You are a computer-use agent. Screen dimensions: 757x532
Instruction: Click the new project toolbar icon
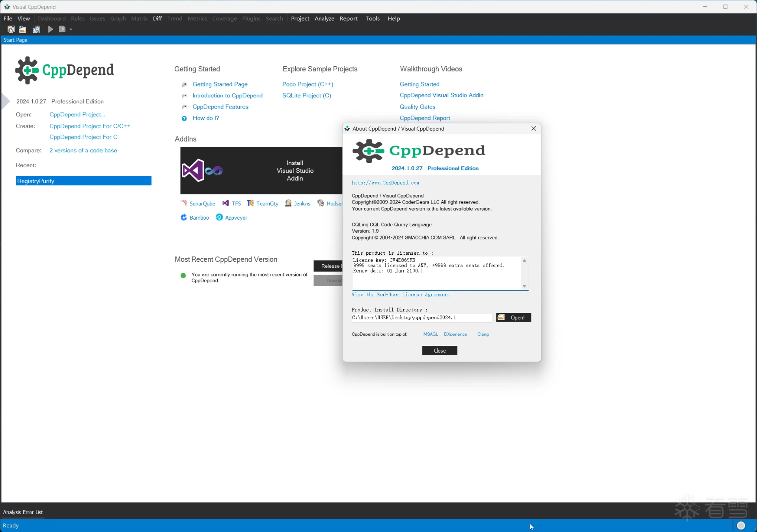[11, 29]
